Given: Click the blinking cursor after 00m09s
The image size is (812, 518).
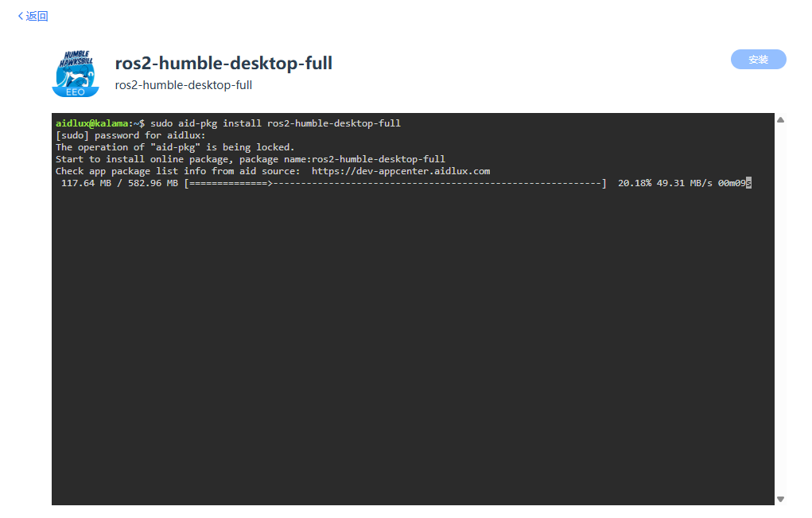Looking at the screenshot, I should 749,183.
